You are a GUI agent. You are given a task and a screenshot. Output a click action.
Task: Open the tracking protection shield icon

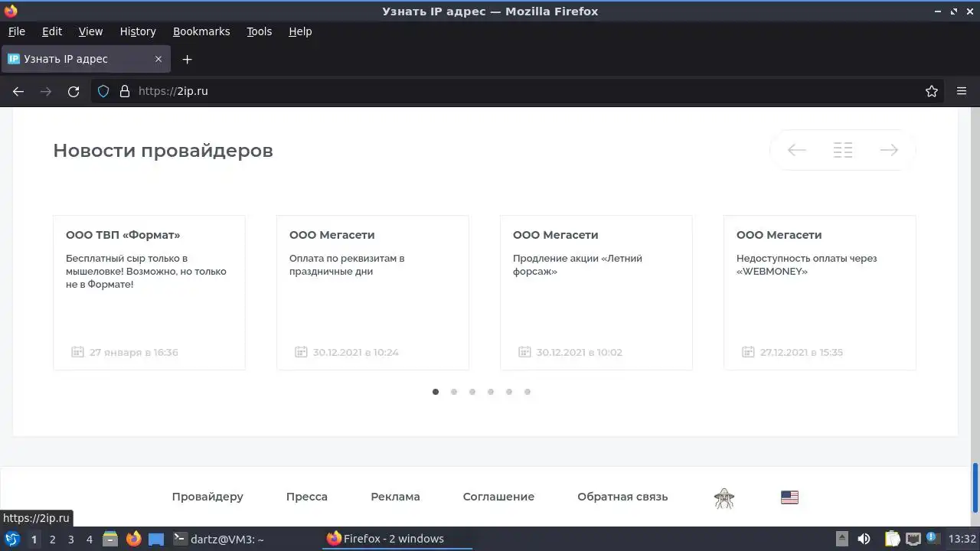pyautogui.click(x=103, y=91)
